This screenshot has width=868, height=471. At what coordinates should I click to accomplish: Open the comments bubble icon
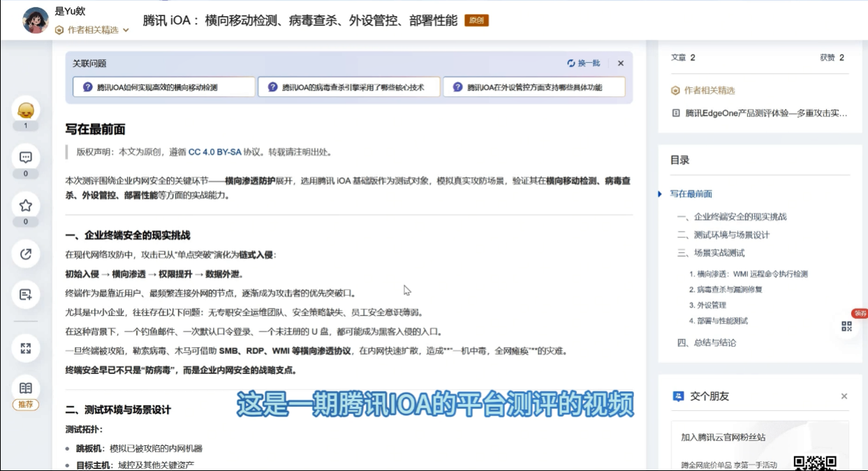26,158
